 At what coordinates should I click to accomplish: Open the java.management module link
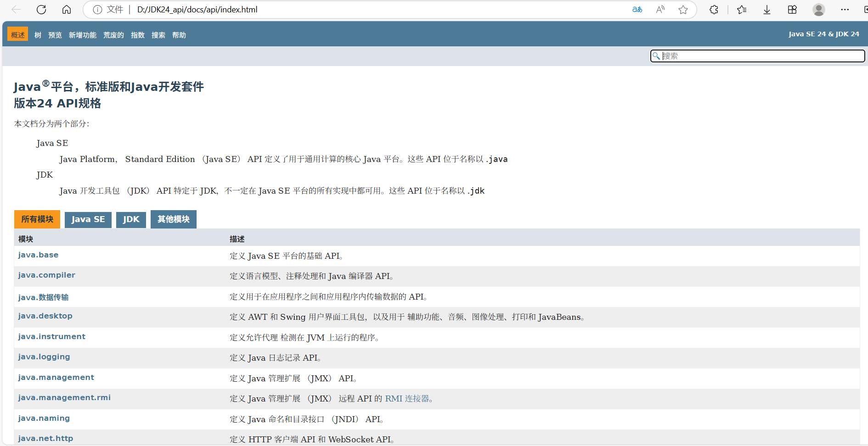[x=56, y=377]
